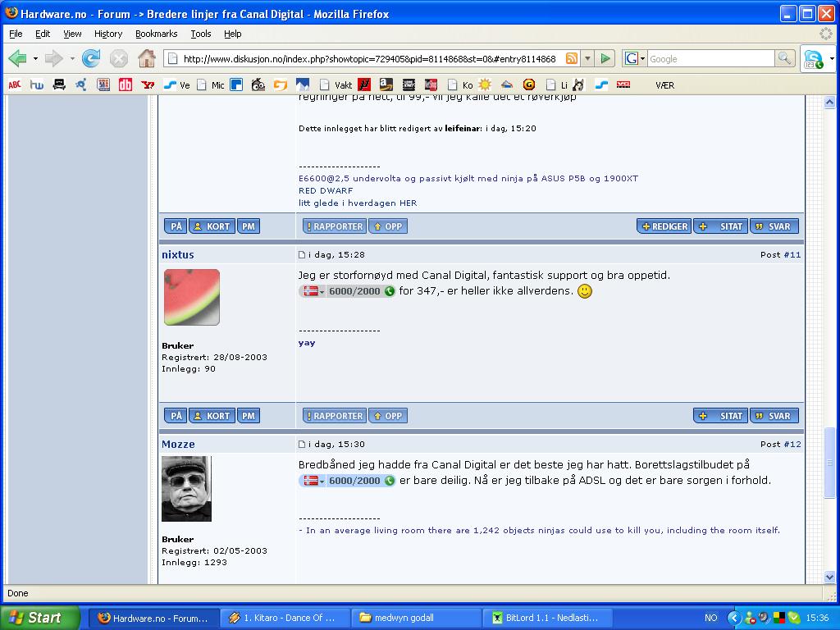Click the search magnifier button

(x=784, y=58)
